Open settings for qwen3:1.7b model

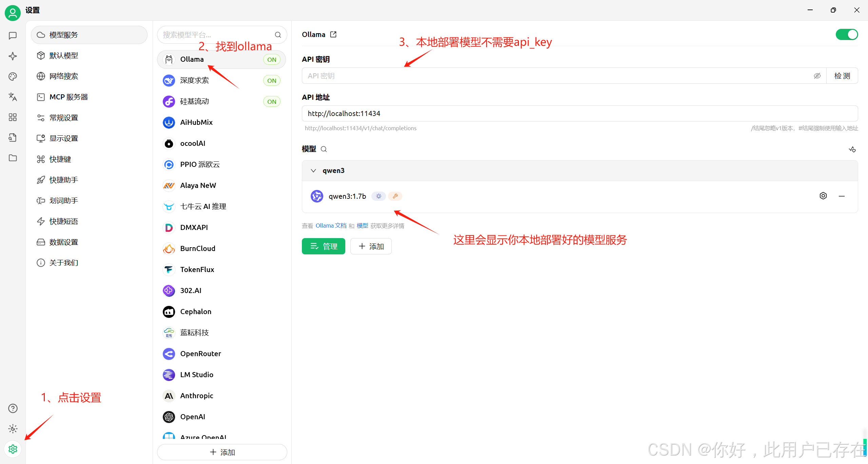click(823, 196)
